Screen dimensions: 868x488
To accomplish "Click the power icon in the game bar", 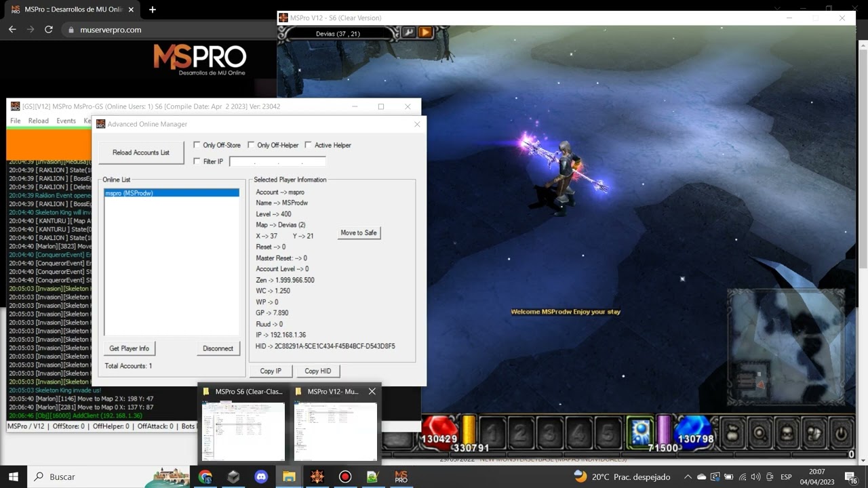I will pyautogui.click(x=841, y=432).
